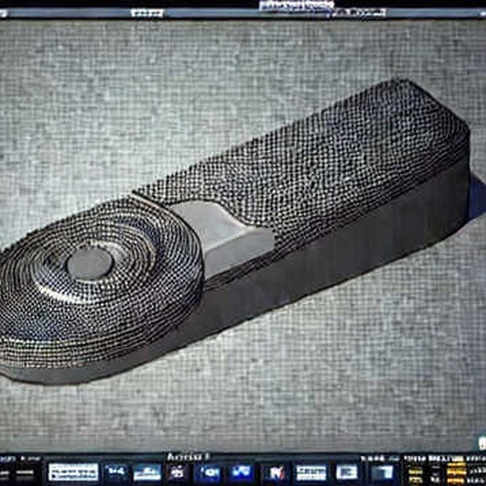Click the bright blue icon with white letters
Viewport: 486px width, 486px height.
tap(242, 472)
